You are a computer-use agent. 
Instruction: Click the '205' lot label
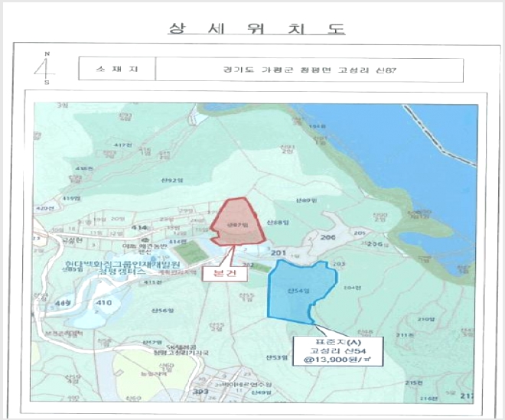360,233
